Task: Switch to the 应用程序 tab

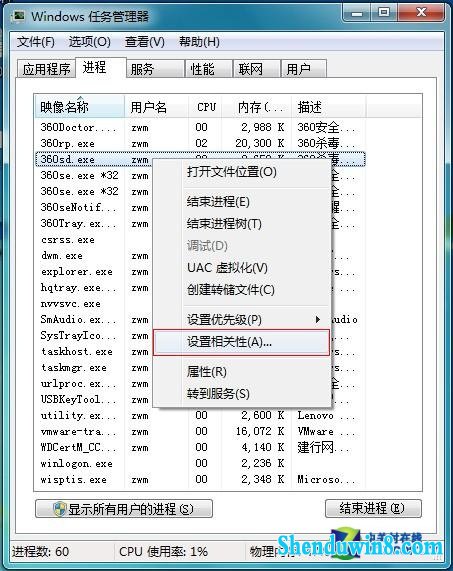Action: click(x=46, y=69)
